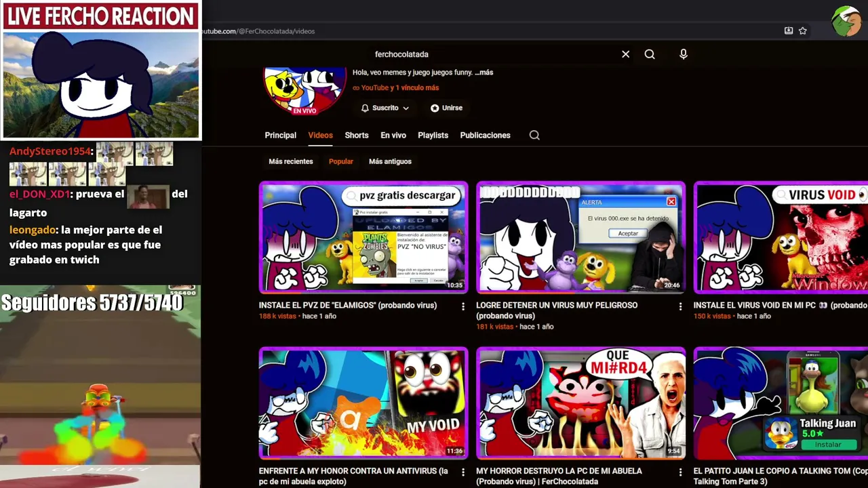Click the Seguidores 5737/5740 counter
Viewport: 868px width, 488px height.
point(92,303)
